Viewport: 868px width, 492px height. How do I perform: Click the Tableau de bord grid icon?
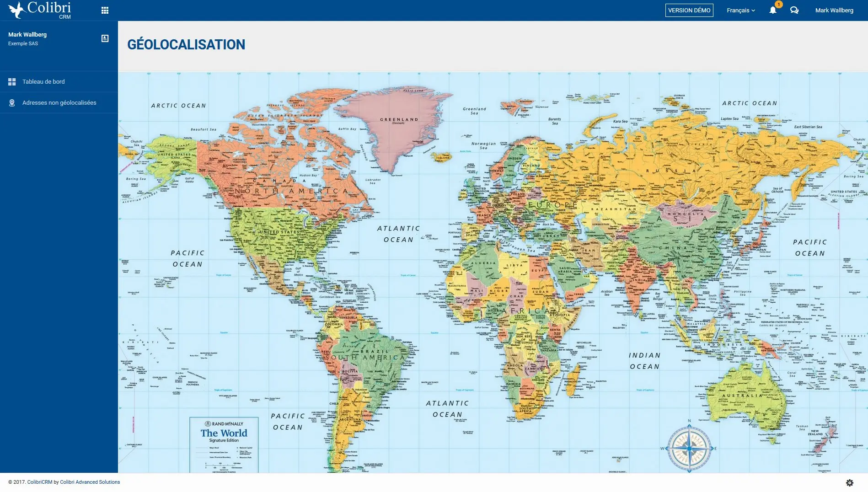12,82
